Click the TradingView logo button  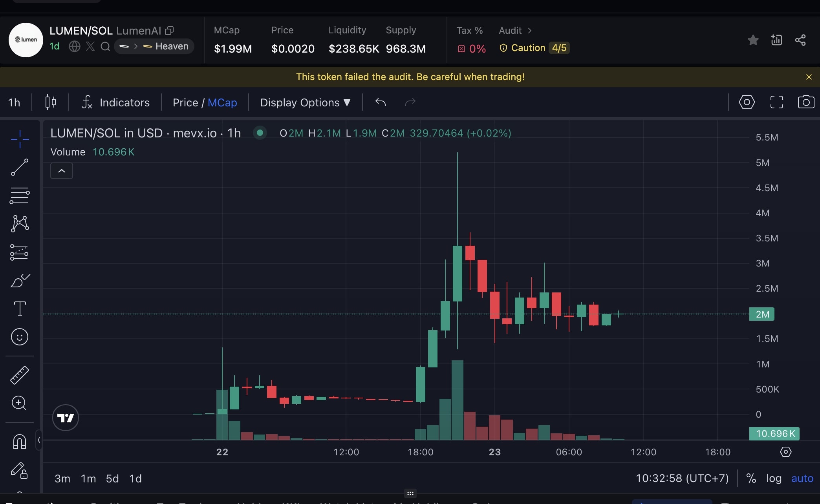(x=66, y=418)
